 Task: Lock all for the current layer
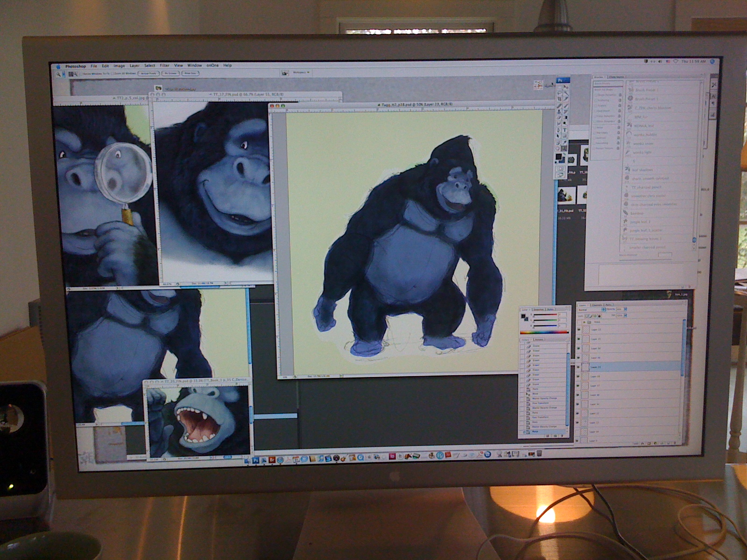click(599, 316)
